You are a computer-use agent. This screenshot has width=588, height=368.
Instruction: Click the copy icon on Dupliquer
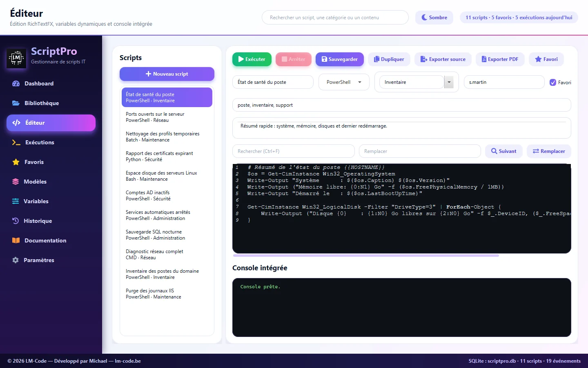377,59
